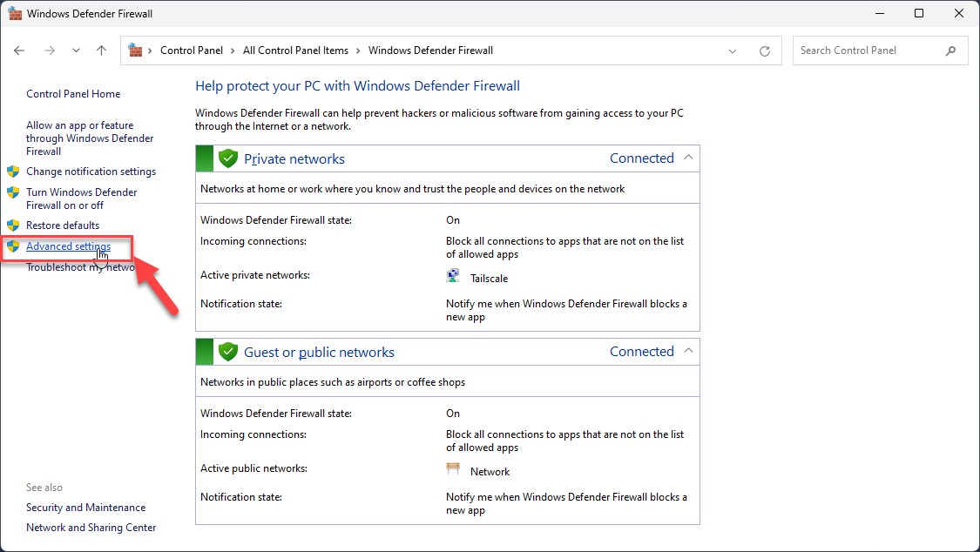Click shield icon beside Restore defaults
980x552 pixels.
[x=13, y=226]
